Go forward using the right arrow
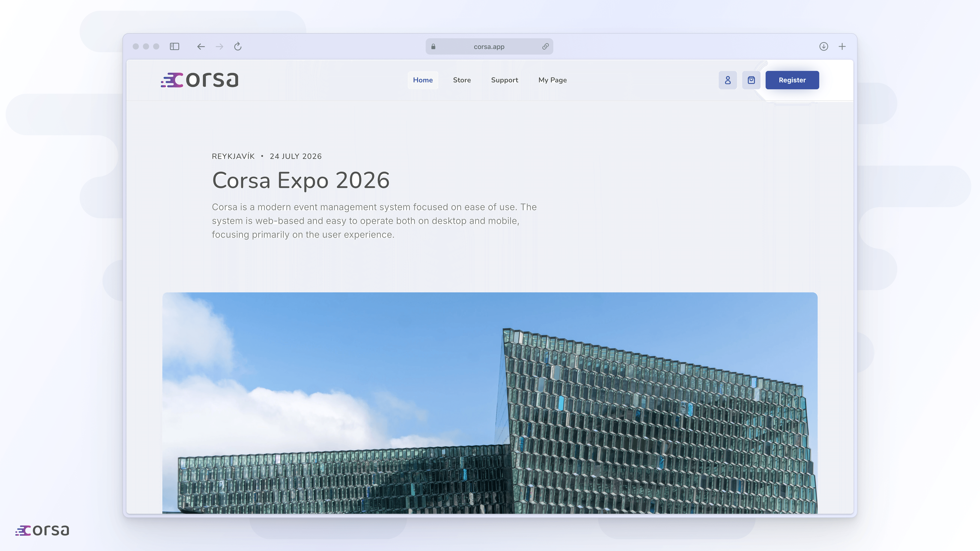 [x=219, y=46]
